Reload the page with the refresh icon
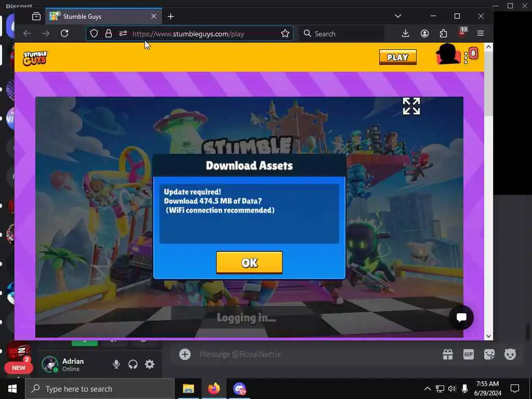 [64, 33]
